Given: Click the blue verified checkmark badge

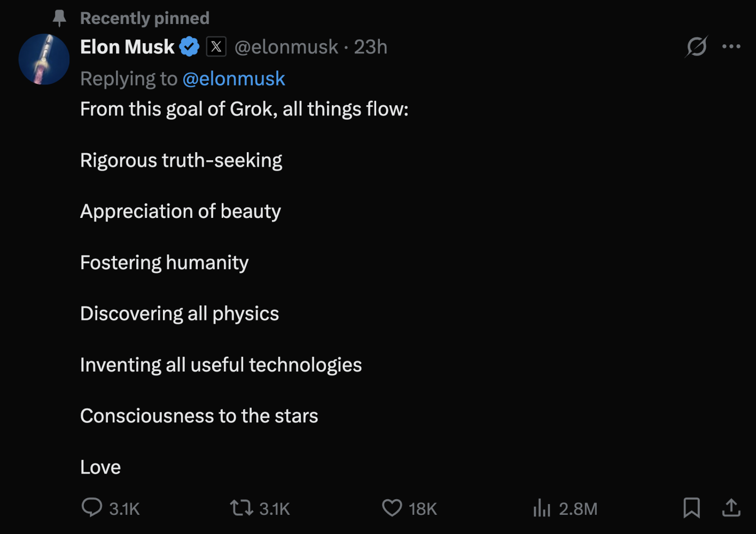Looking at the screenshot, I should pyautogui.click(x=189, y=47).
